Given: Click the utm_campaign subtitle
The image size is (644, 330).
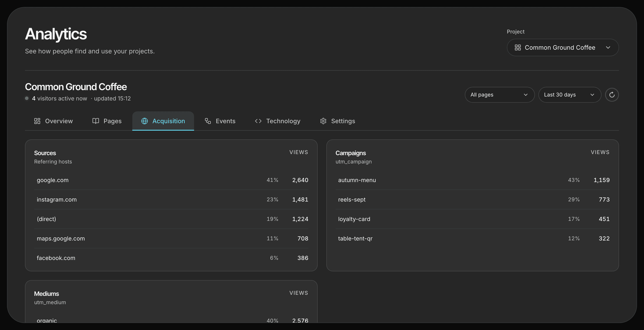Looking at the screenshot, I should tap(354, 162).
